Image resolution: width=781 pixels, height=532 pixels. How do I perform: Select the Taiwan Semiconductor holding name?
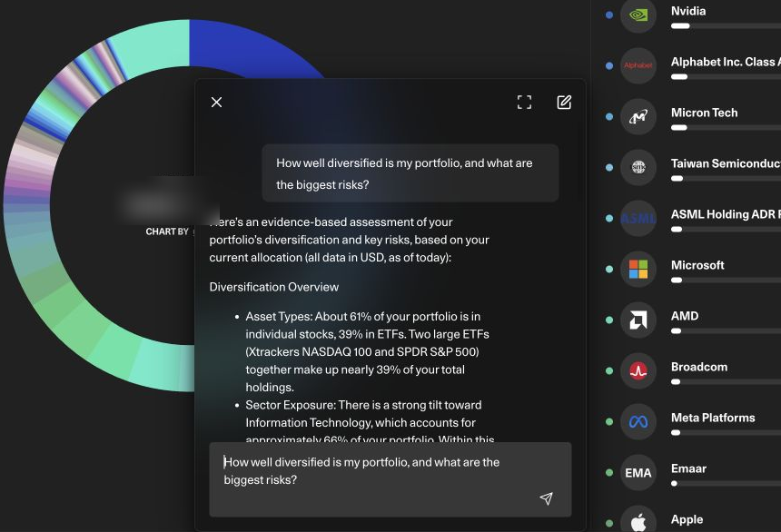pos(726,163)
